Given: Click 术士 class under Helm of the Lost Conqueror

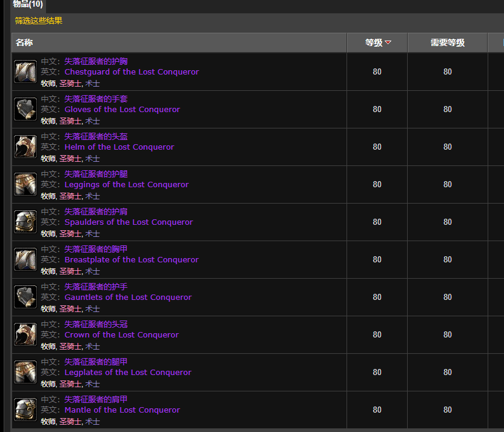Looking at the screenshot, I should pyautogui.click(x=93, y=159).
